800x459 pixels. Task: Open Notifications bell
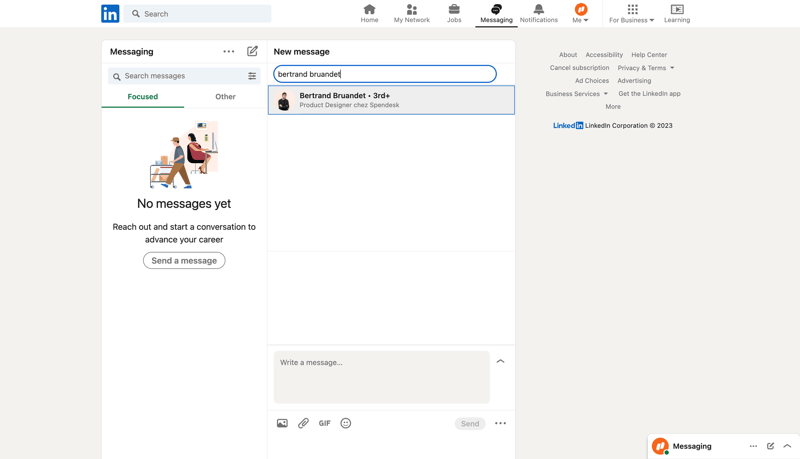pos(539,13)
